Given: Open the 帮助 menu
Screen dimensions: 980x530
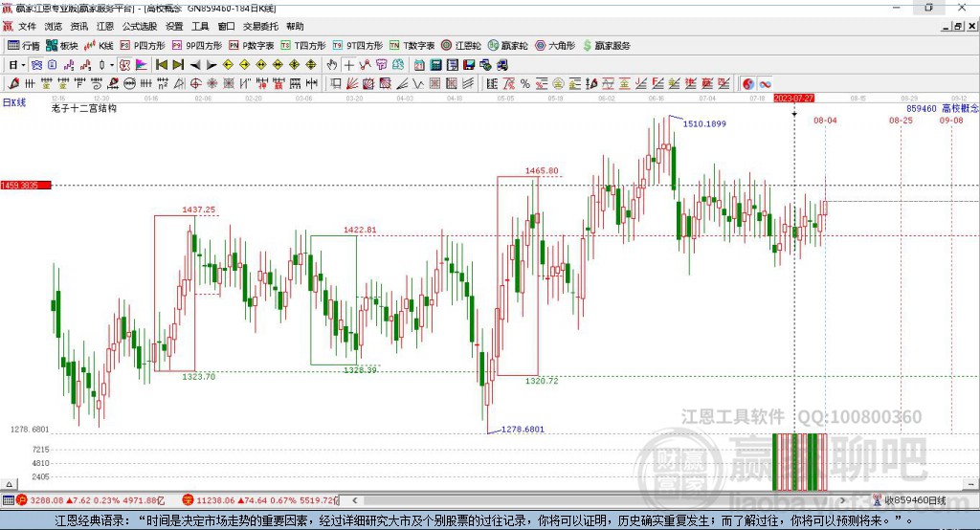Looking at the screenshot, I should click(x=295, y=26).
